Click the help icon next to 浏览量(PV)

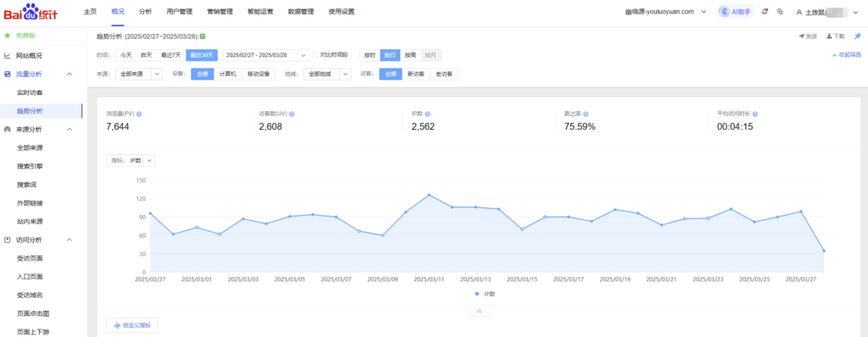point(139,115)
